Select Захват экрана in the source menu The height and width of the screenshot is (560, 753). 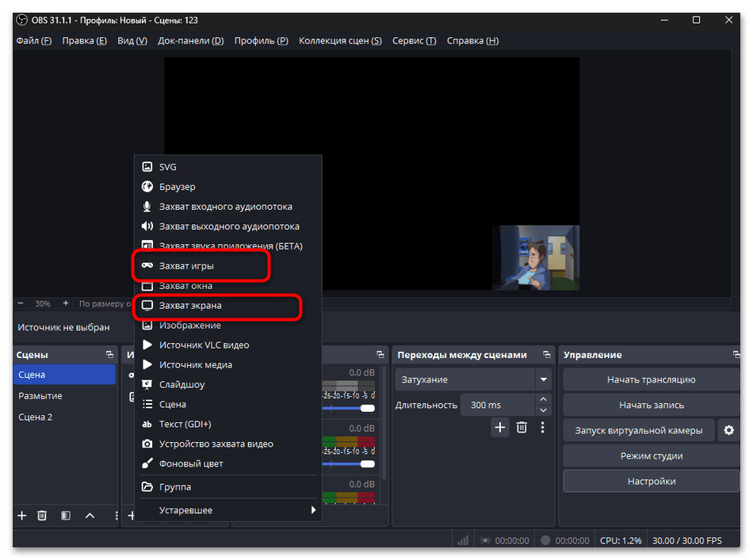[x=189, y=305]
